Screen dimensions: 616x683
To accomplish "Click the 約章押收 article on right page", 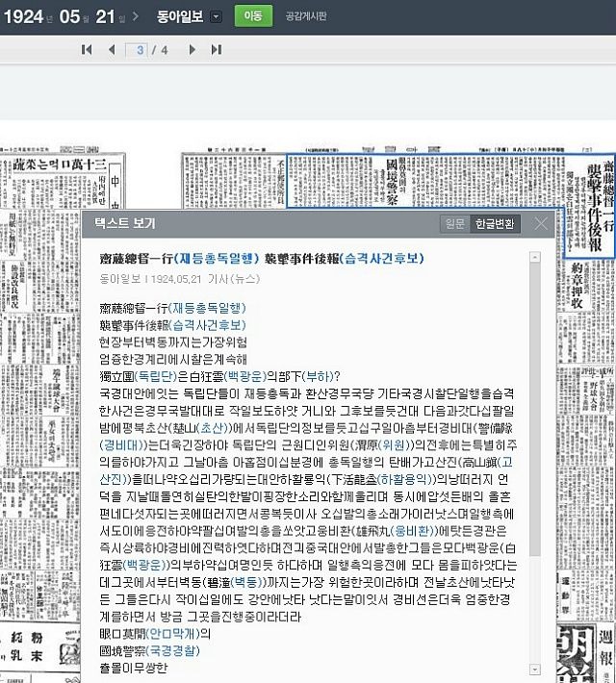I will point(577,286).
